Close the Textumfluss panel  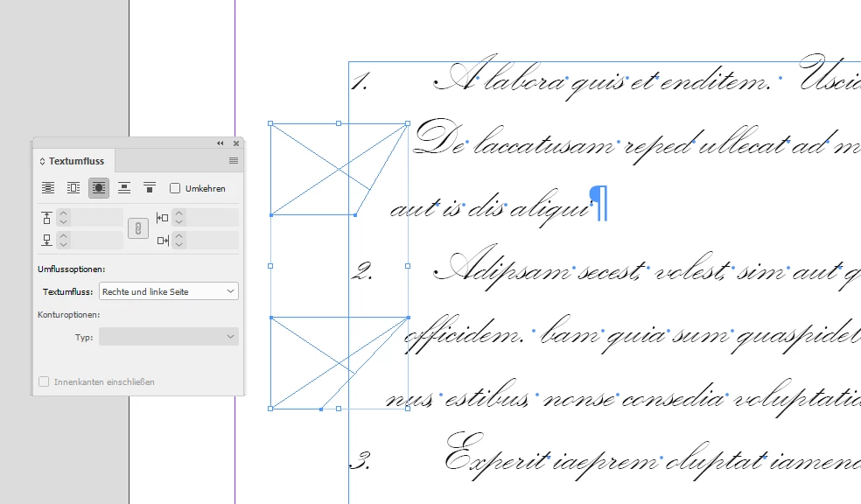pyautogui.click(x=236, y=143)
